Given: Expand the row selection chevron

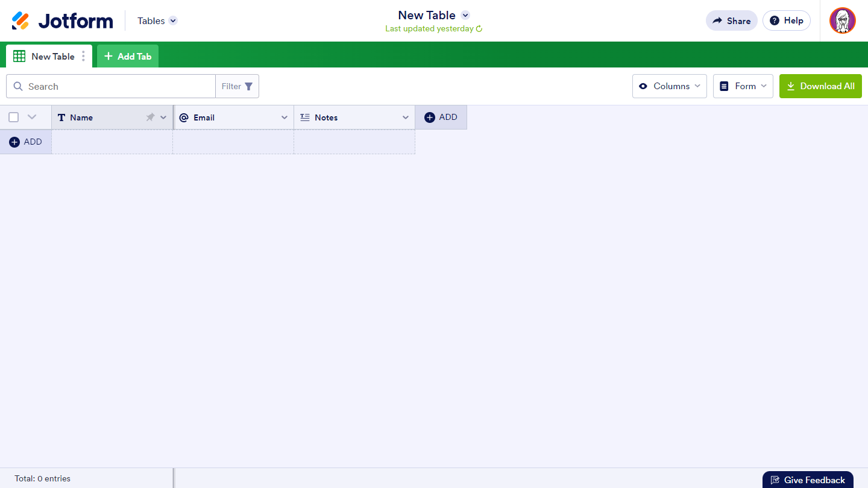Looking at the screenshot, I should (x=32, y=117).
